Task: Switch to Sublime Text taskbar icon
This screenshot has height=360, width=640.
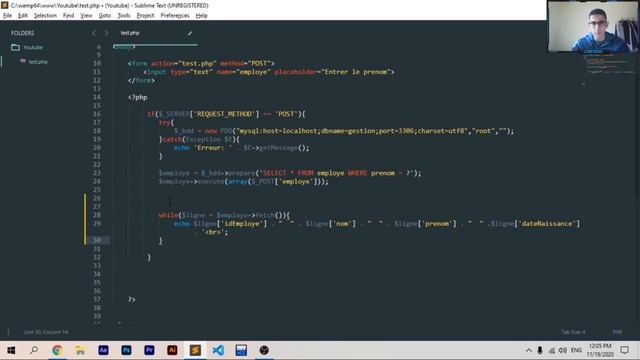Action: tap(195, 350)
